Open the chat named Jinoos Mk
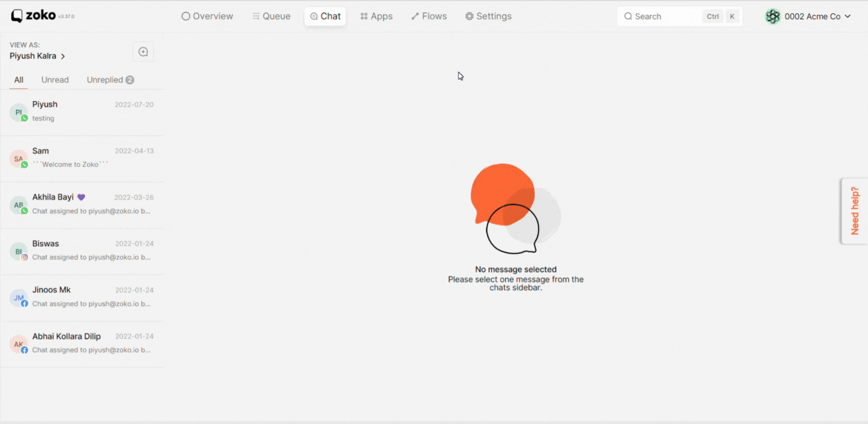This screenshot has height=424, width=868. 82,298
